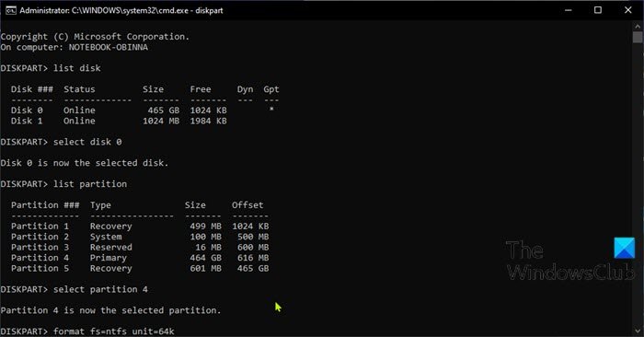The image size is (644, 337).
Task: Click the '464 GB' size of Partition 4
Action: 205,258
